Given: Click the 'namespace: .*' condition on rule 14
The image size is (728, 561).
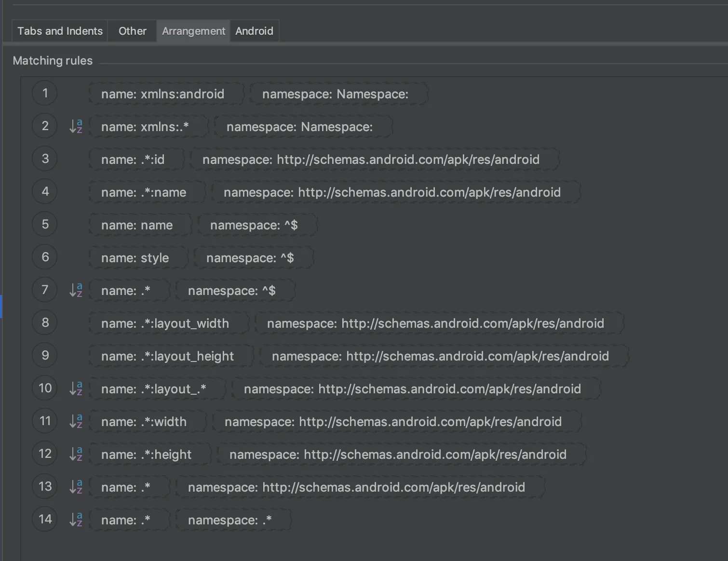Looking at the screenshot, I should pyautogui.click(x=230, y=520).
